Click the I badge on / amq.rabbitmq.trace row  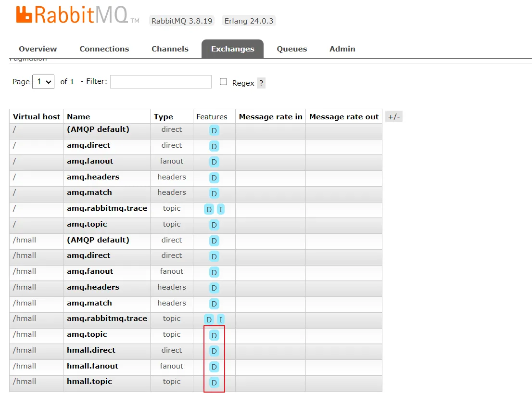(x=220, y=209)
